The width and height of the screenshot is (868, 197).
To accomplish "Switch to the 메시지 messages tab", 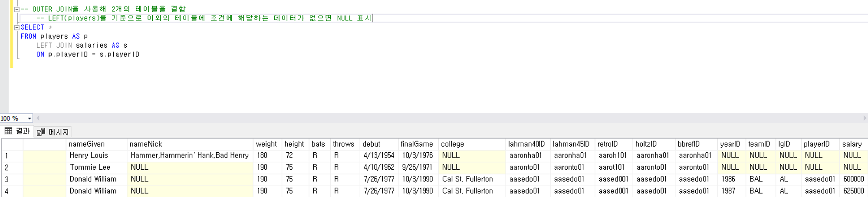I will [x=53, y=132].
